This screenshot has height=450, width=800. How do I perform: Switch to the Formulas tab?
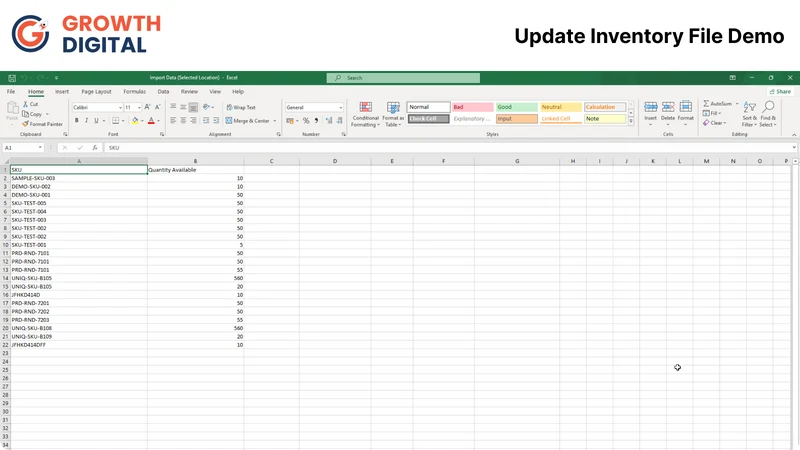(x=134, y=92)
